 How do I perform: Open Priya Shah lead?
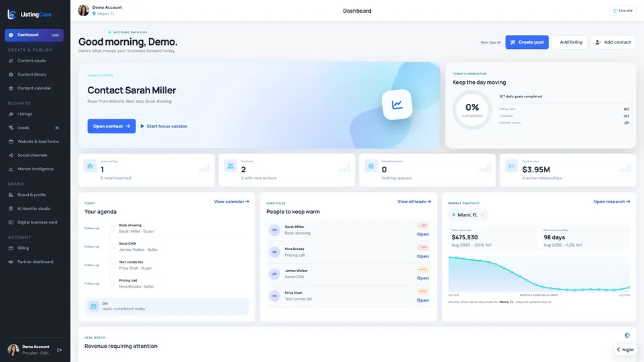pyautogui.click(x=423, y=300)
